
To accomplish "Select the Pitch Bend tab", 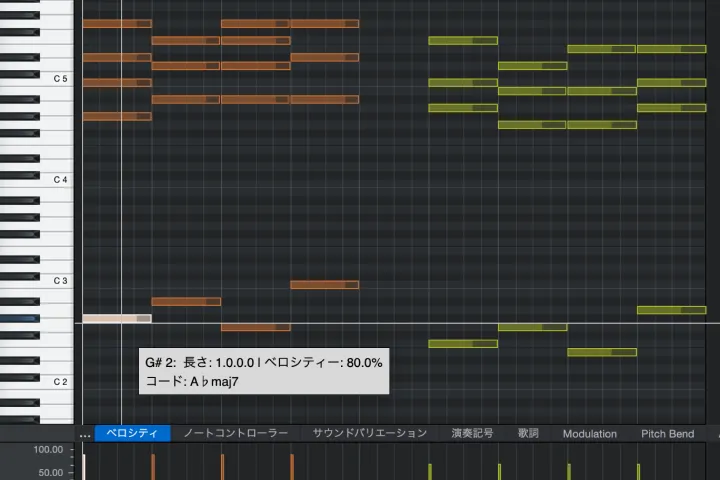I will click(668, 434).
